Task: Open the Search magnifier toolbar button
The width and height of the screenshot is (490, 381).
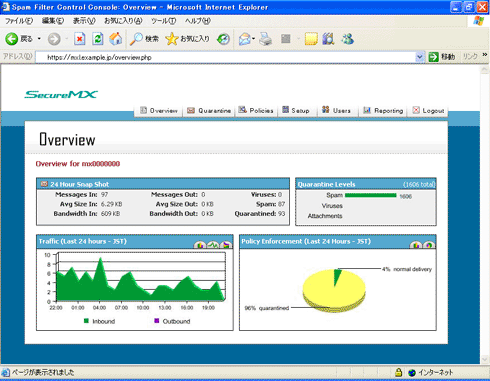Action: [x=144, y=39]
